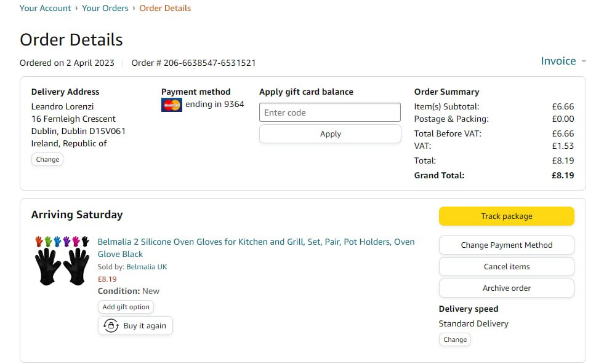This screenshot has height=364, width=612.
Task: Go to Your Account breadcrumb
Action: 45,8
